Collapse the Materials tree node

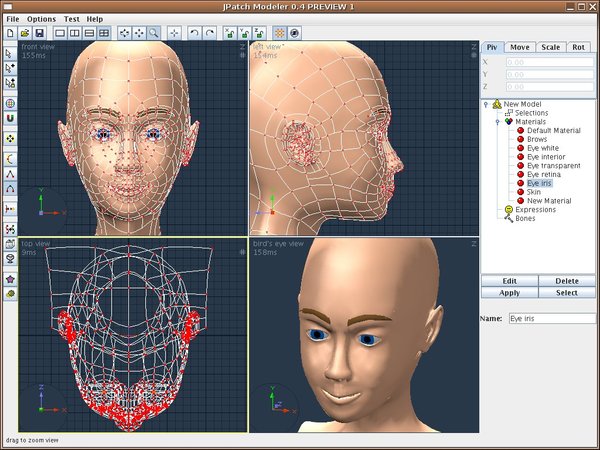click(x=495, y=122)
